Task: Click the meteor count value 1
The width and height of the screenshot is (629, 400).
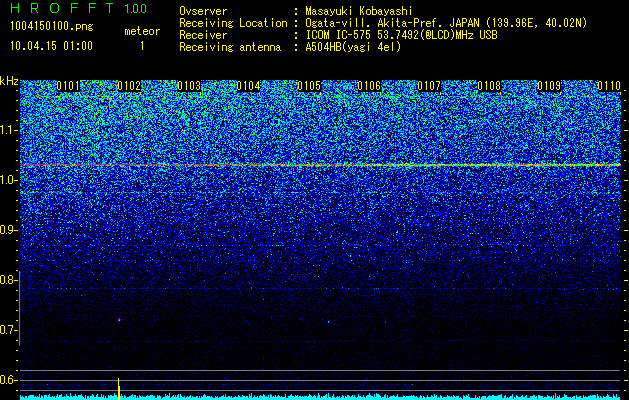Action: click(x=142, y=46)
